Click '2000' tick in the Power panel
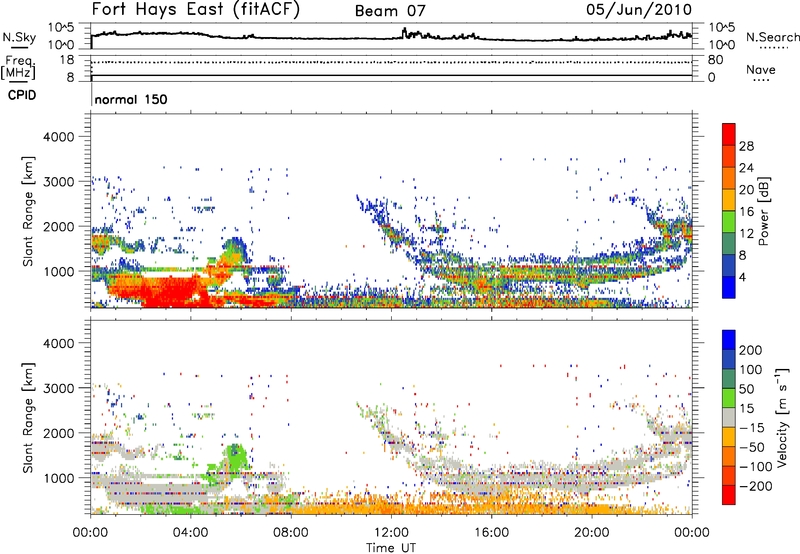800x554 pixels. coord(58,226)
